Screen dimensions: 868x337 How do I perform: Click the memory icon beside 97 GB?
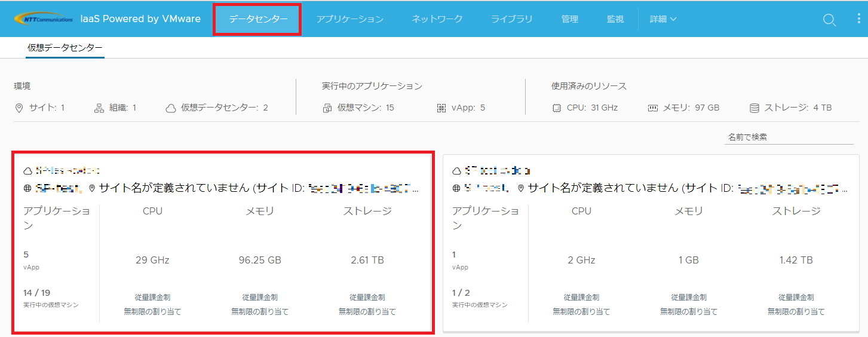[653, 108]
